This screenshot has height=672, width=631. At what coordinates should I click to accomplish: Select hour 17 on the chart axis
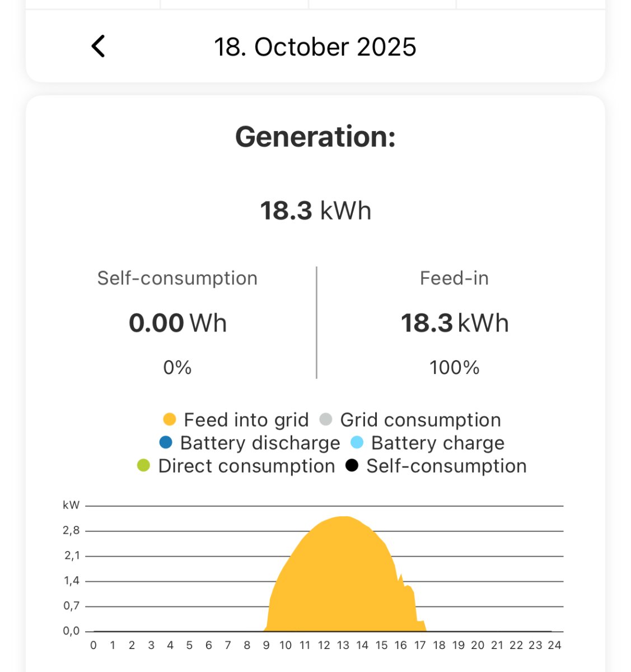[420, 645]
